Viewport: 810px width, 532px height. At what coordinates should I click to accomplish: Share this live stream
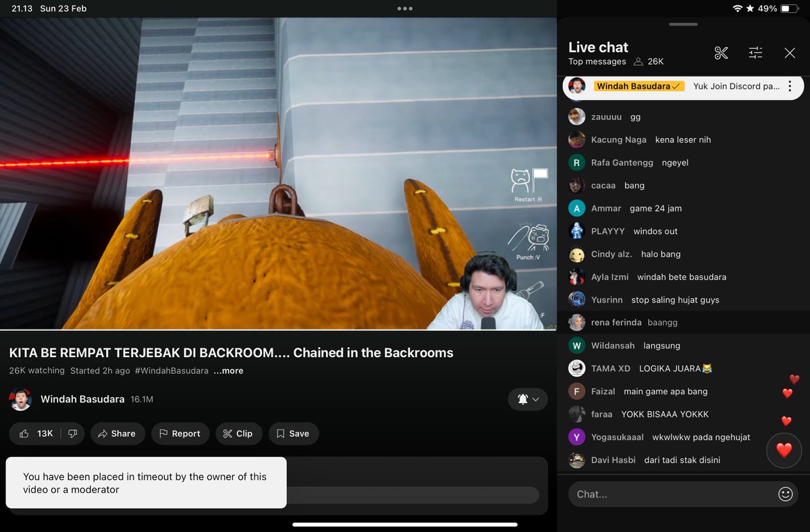116,433
